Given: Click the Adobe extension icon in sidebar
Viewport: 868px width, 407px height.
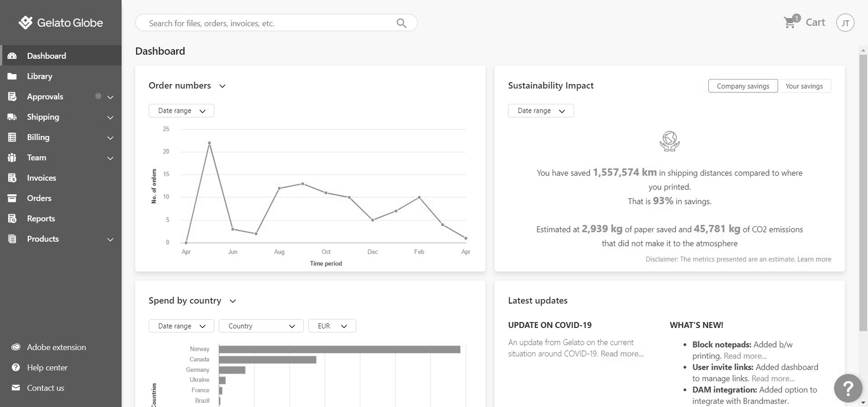Looking at the screenshot, I should coord(16,347).
